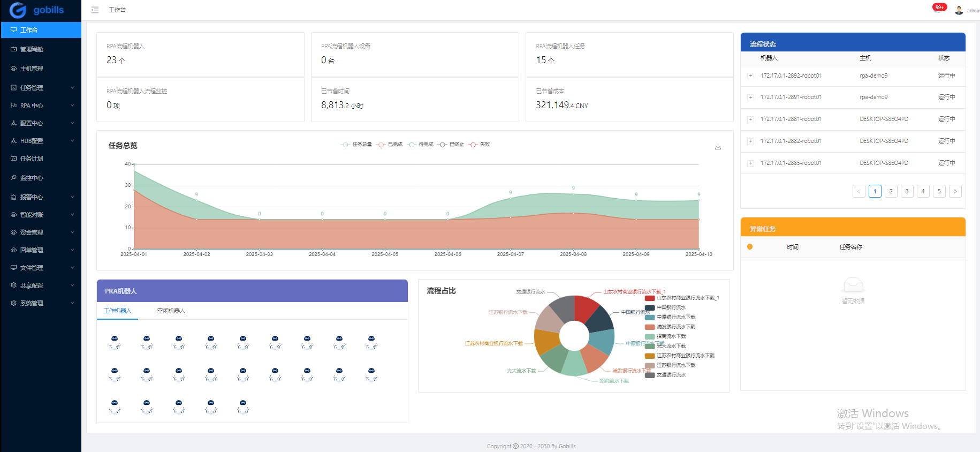This screenshot has width=980, height=452.
Task: Click the 2025-04-08 data point on chart
Action: point(573,193)
